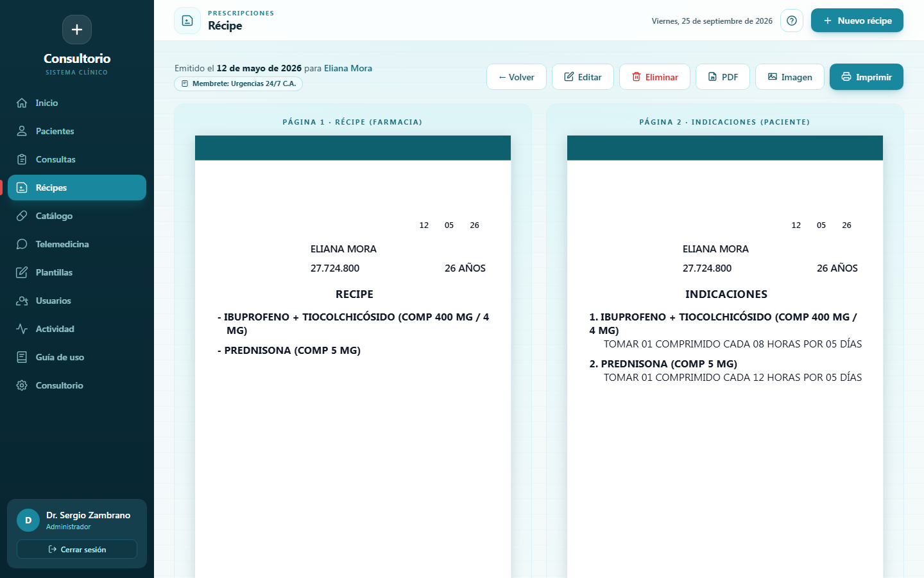Open Plantillas in the sidebar

tap(77, 272)
